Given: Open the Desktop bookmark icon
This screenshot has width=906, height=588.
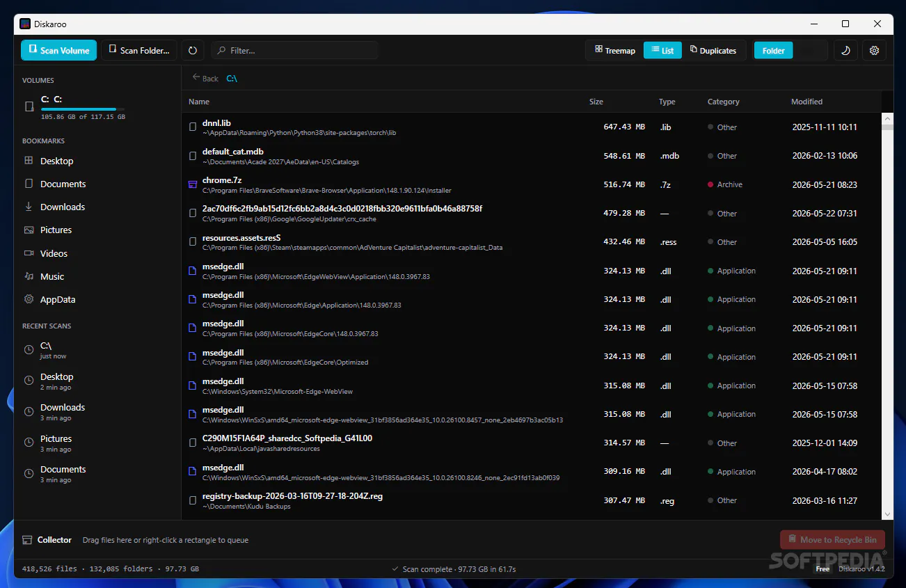Looking at the screenshot, I should [29, 161].
